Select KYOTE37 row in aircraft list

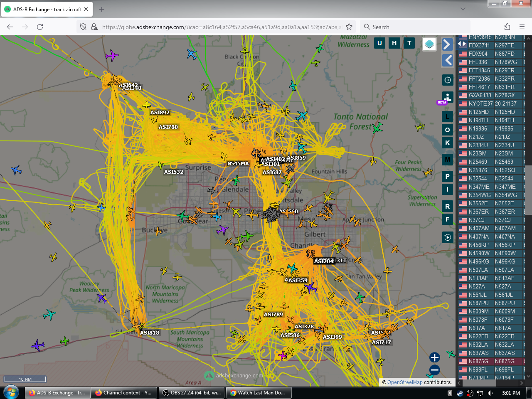[491, 103]
